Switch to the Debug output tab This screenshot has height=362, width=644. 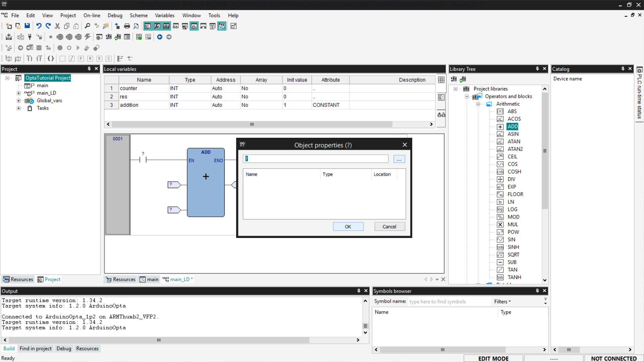[x=64, y=349]
